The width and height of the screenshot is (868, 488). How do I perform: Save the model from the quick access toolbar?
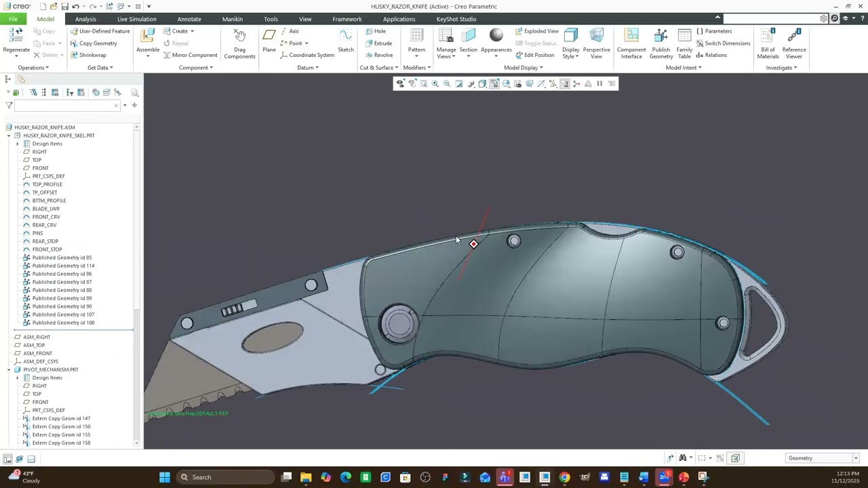click(x=64, y=7)
